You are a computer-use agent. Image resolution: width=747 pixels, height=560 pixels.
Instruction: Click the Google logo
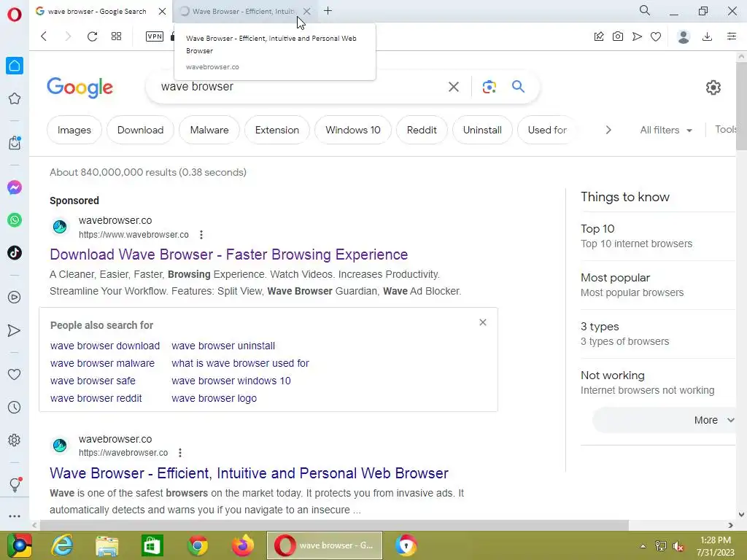coord(80,87)
